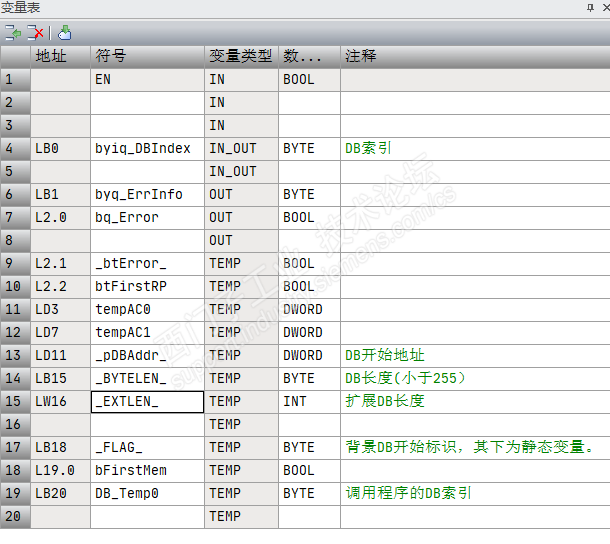The height and width of the screenshot is (544, 610).
Task: Pin the variable table panel
Action: pos(591,7)
